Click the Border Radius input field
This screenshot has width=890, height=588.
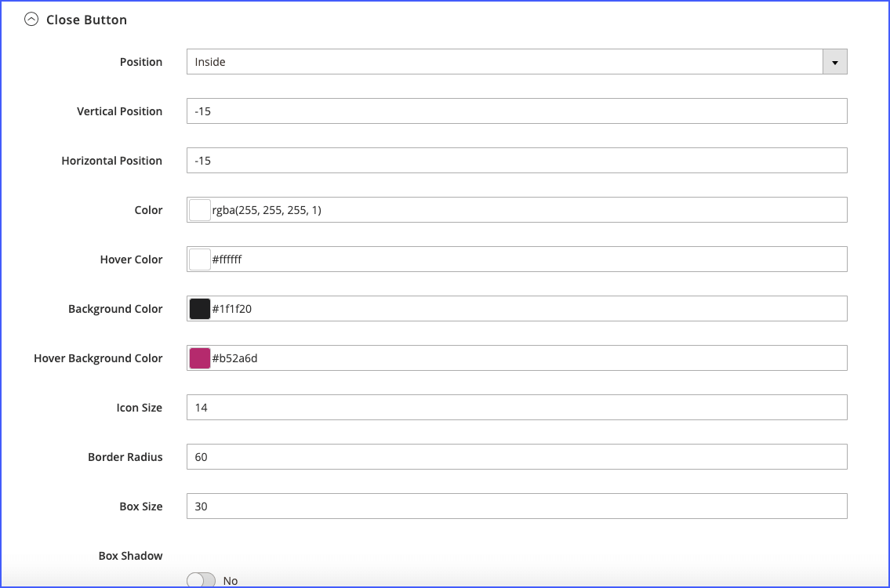(x=516, y=457)
